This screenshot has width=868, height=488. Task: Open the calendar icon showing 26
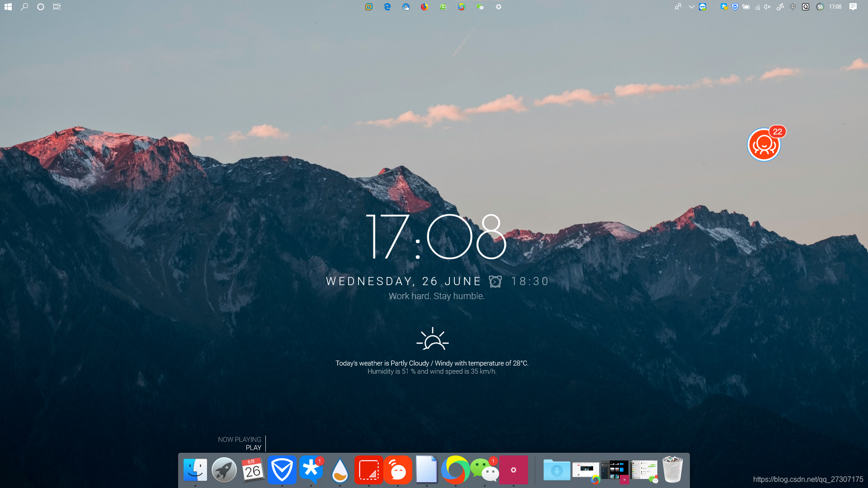coord(253,470)
